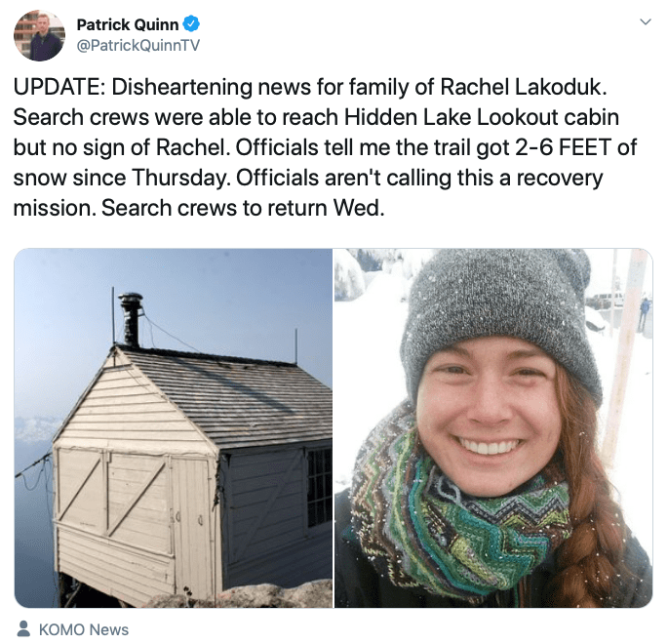
Task: Open the Patrick Quinn display name
Action: 128,24
